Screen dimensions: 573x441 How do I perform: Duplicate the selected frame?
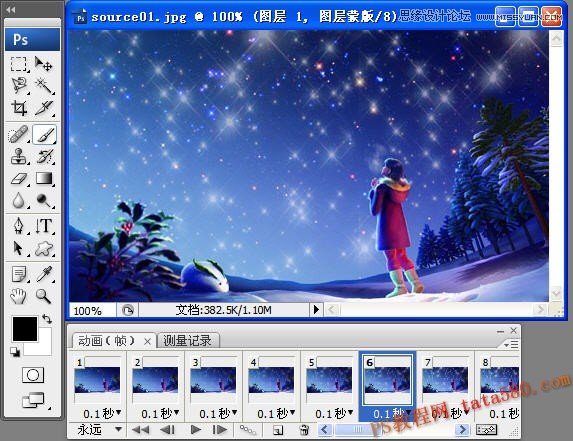(x=278, y=431)
